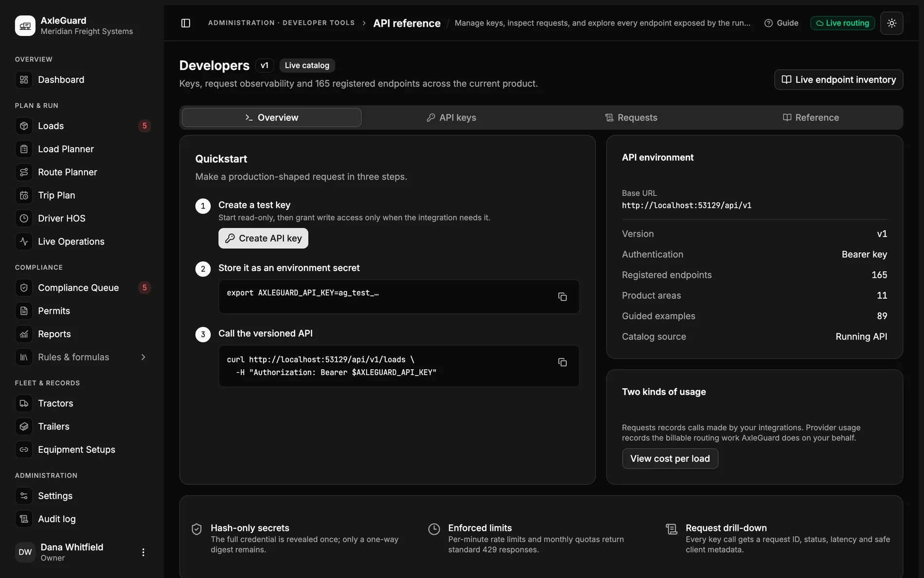The height and width of the screenshot is (578, 924).
Task: Click the Request drill-down icon
Action: pyautogui.click(x=672, y=529)
